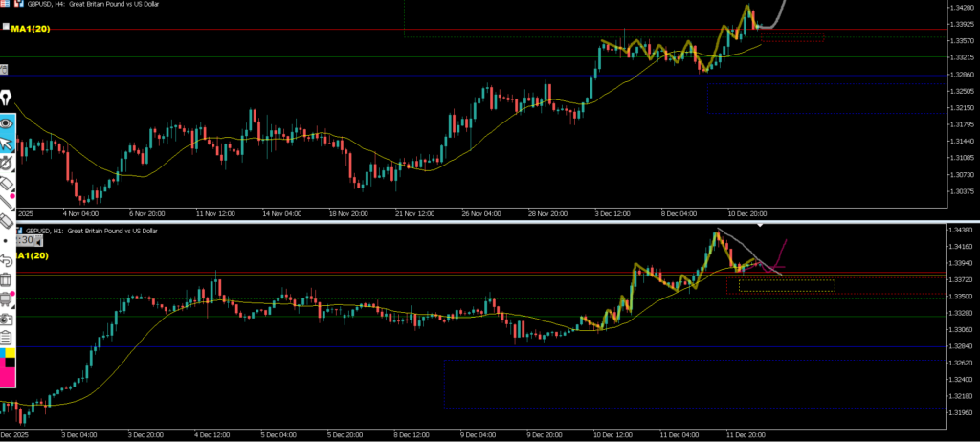Select the arrow cursor pointer tool
980x442 pixels.
[x=6, y=144]
